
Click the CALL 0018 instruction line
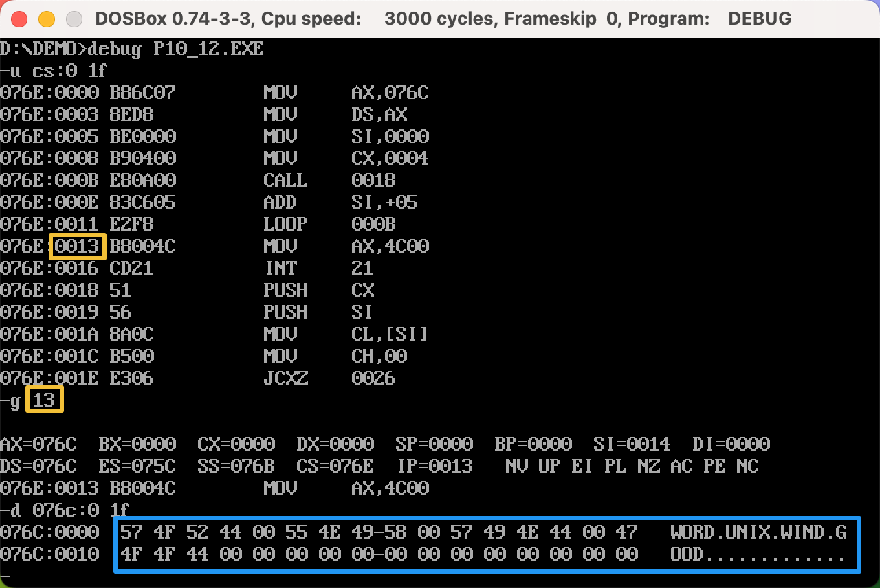point(329,180)
